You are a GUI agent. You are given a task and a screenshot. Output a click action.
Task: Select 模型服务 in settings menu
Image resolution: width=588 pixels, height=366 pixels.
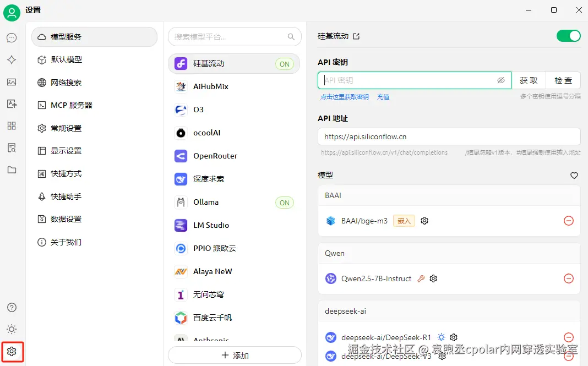point(94,37)
